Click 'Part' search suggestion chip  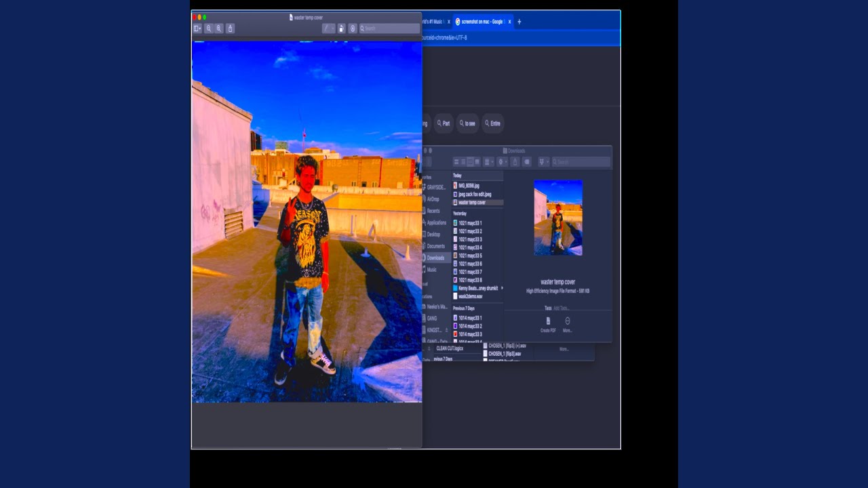pos(443,123)
